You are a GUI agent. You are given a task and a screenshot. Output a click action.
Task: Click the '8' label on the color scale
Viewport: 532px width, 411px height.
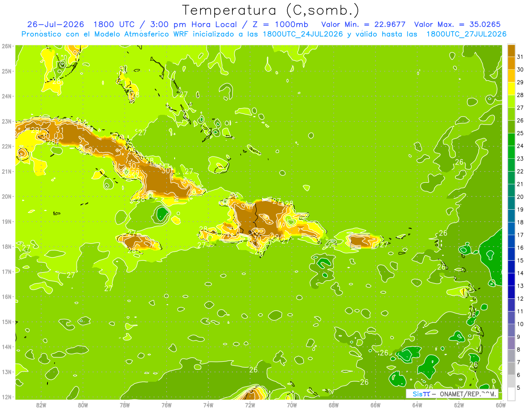518,350
